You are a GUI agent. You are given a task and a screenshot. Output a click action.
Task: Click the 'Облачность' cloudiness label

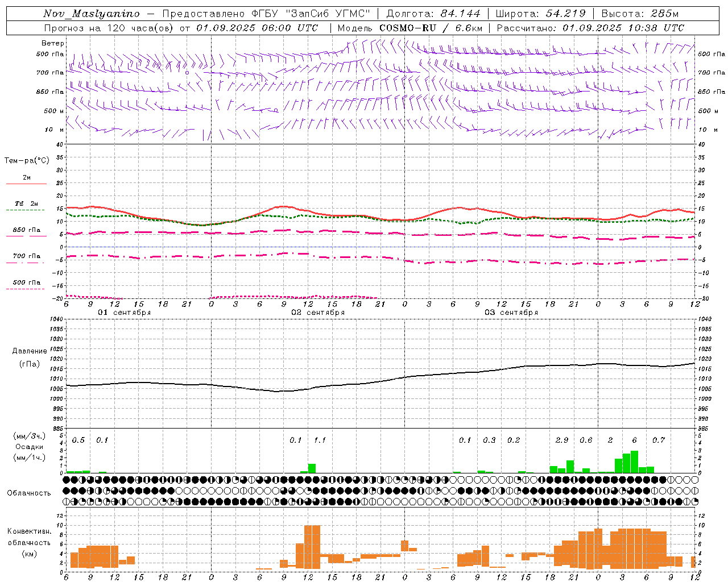click(29, 493)
